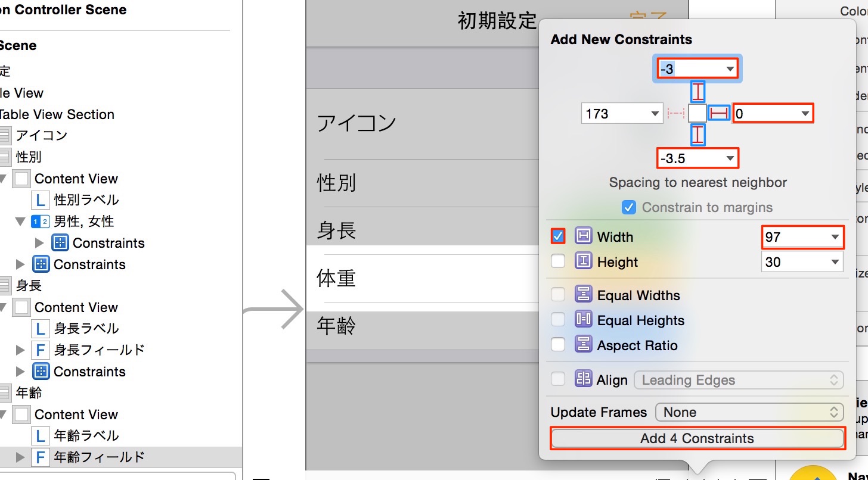Toggle the leading spacing constraint strut

(x=676, y=113)
